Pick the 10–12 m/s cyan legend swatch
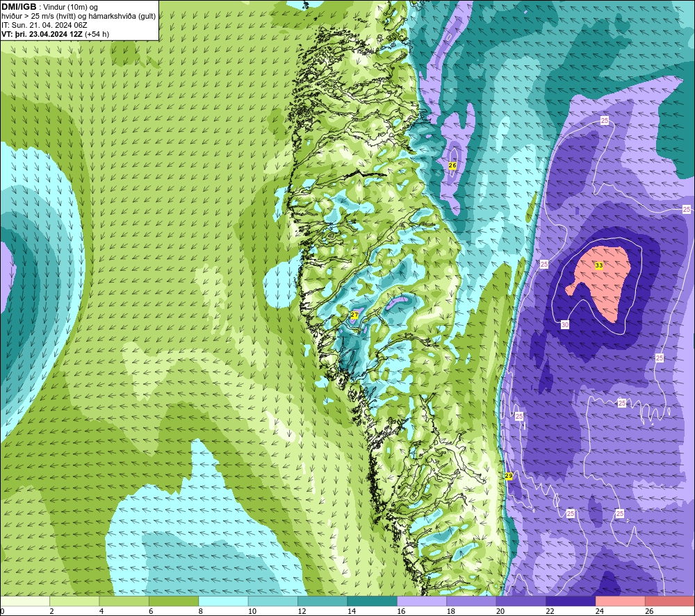The width and height of the screenshot is (695, 616). click(273, 601)
